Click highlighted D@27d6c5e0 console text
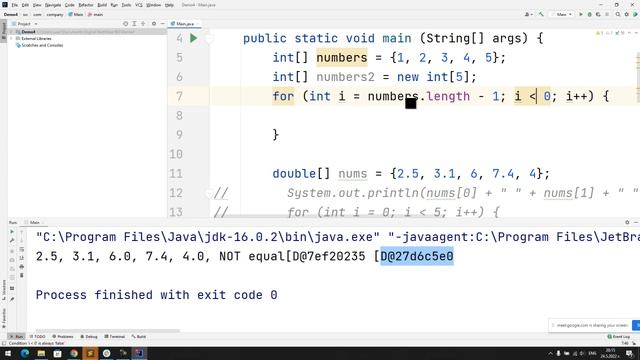Viewport: 640px width, 360px height. point(417,256)
